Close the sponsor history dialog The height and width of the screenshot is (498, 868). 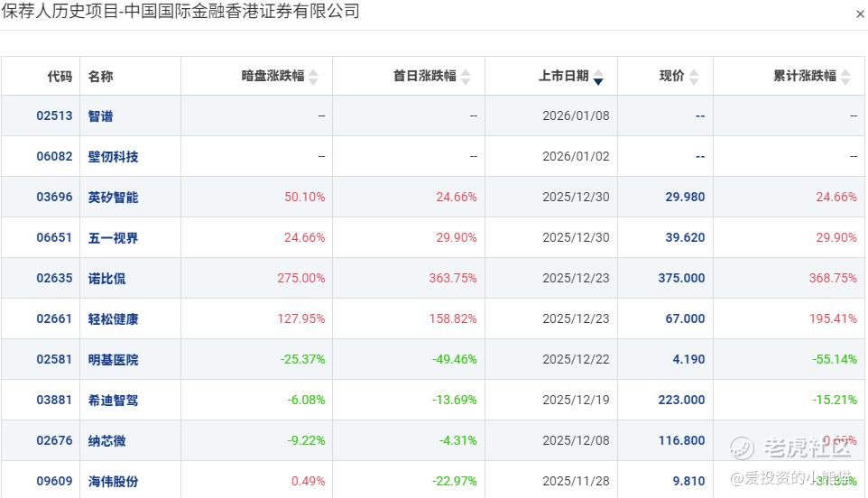(x=860, y=14)
